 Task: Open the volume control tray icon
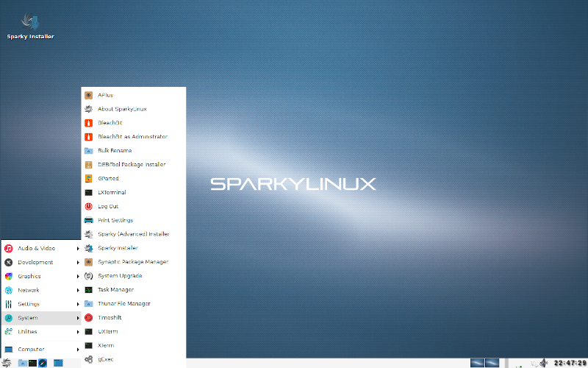coord(544,363)
